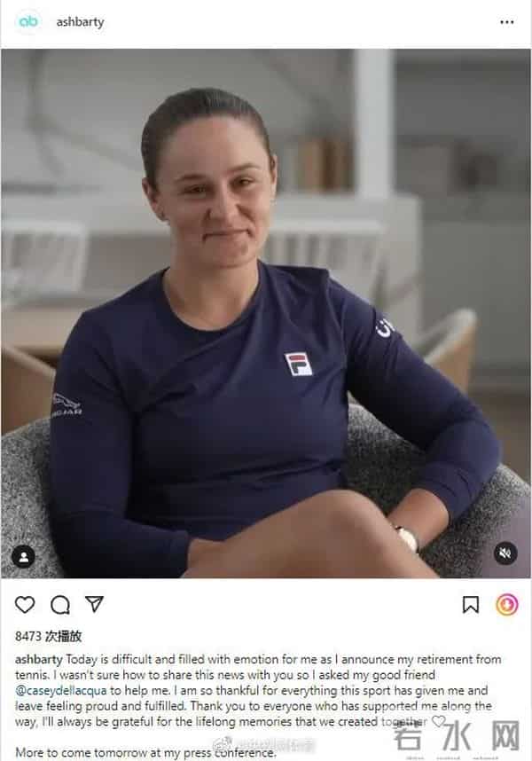View the 8473 次播放 play count
Viewport: 532px width, 761px height.
(48, 636)
